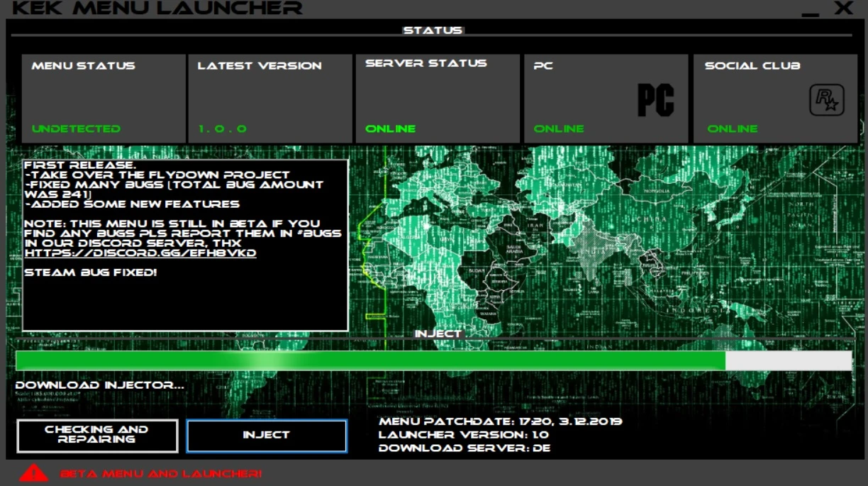
Task: Click the Latest Version card
Action: click(270, 99)
